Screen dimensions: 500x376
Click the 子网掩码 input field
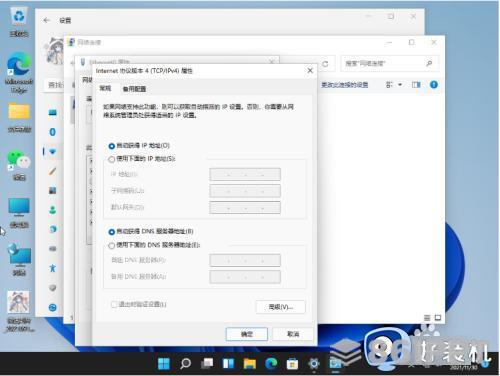[245, 191]
